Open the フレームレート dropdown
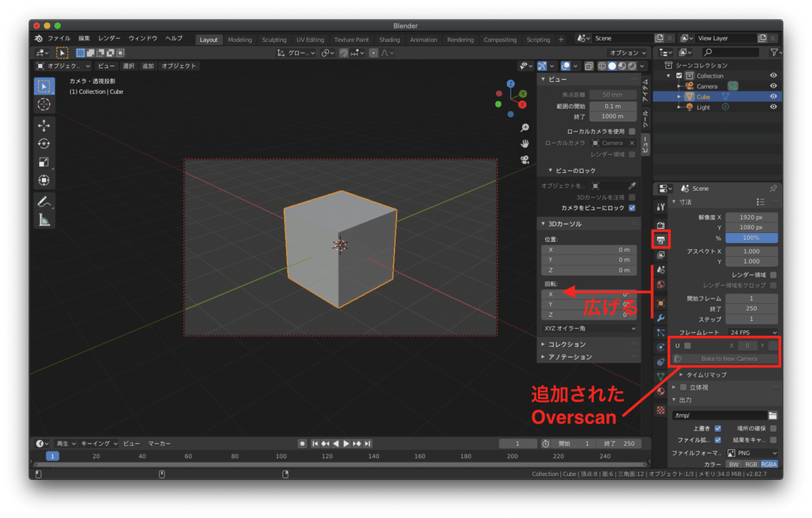The width and height of the screenshot is (812, 518). pos(751,332)
